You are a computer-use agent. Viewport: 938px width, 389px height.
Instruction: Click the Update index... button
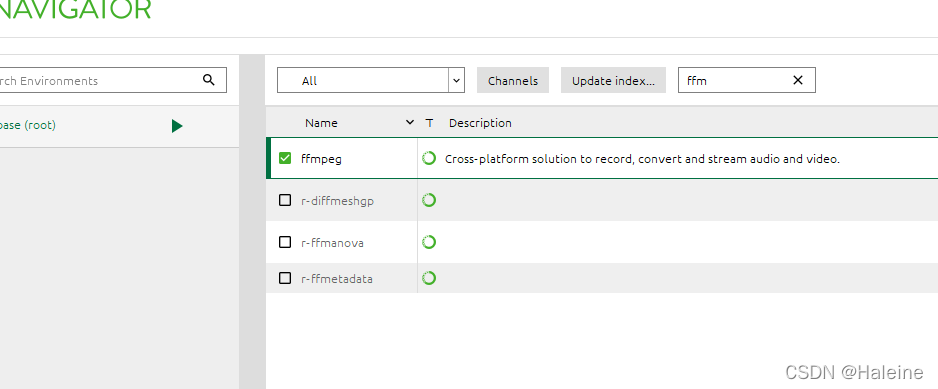pyautogui.click(x=613, y=80)
